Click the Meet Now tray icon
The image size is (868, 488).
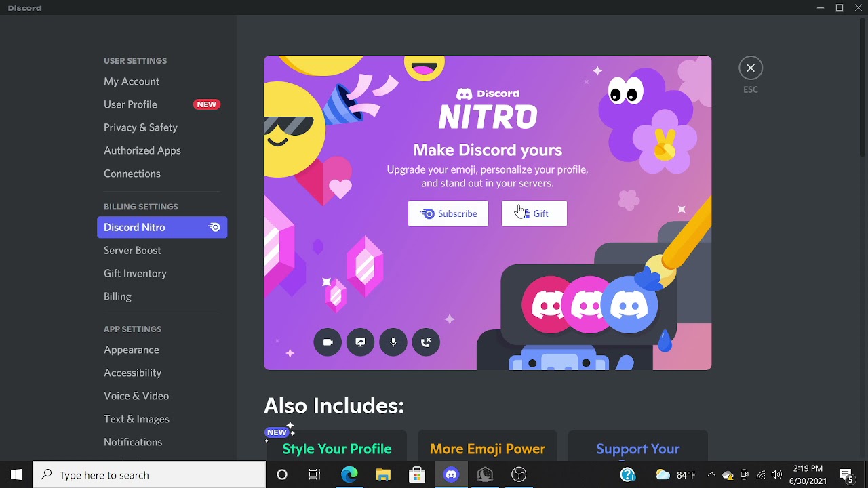[745, 474]
